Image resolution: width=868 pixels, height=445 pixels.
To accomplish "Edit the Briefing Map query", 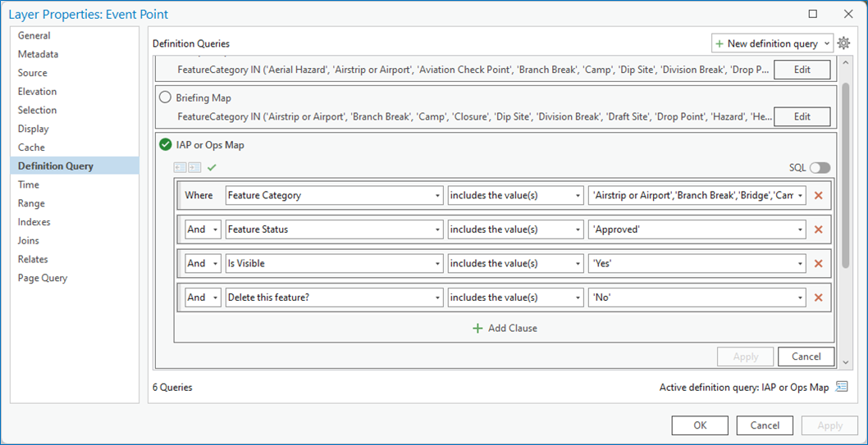I will 802,117.
